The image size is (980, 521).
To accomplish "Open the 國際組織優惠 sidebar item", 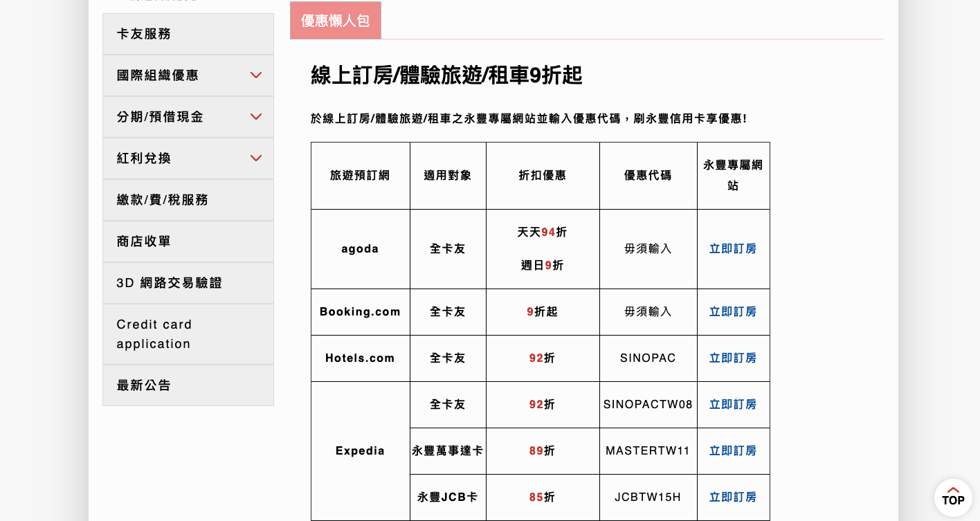I will tap(188, 75).
